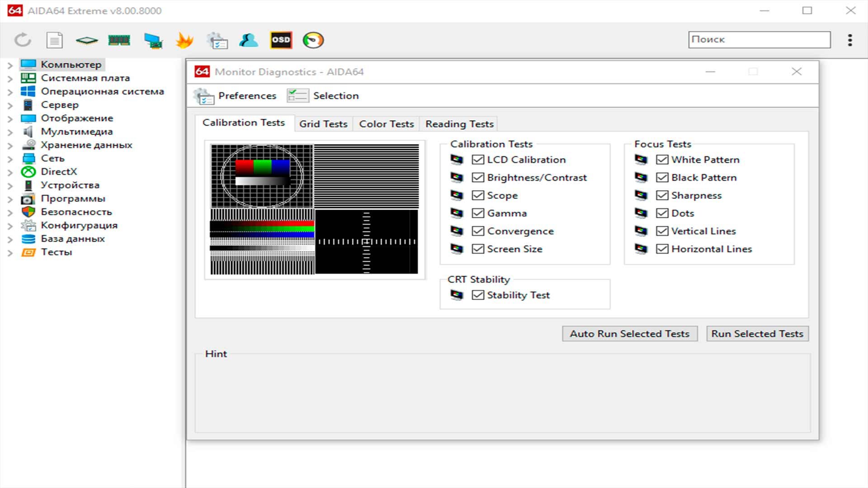This screenshot has width=868, height=488.
Task: Expand the Отображение tree node
Action: pos(10,119)
